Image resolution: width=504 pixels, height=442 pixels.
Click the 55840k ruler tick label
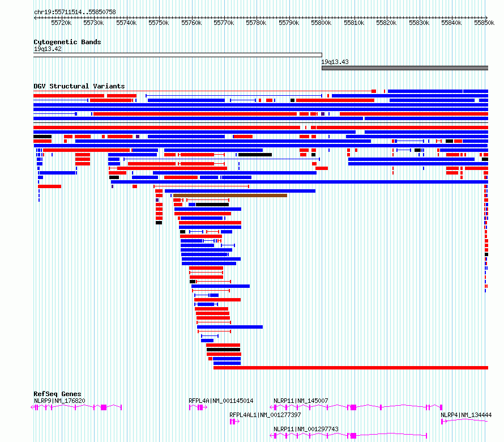451,23
